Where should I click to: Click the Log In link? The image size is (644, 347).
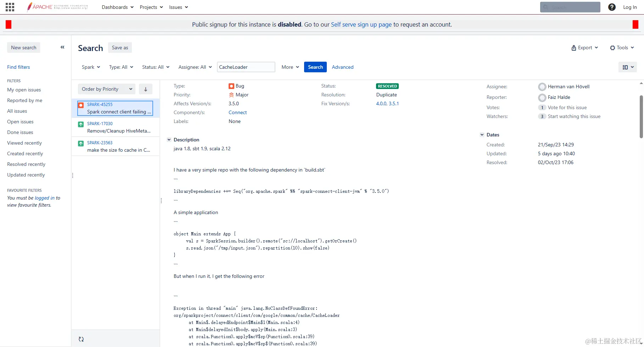click(x=630, y=7)
